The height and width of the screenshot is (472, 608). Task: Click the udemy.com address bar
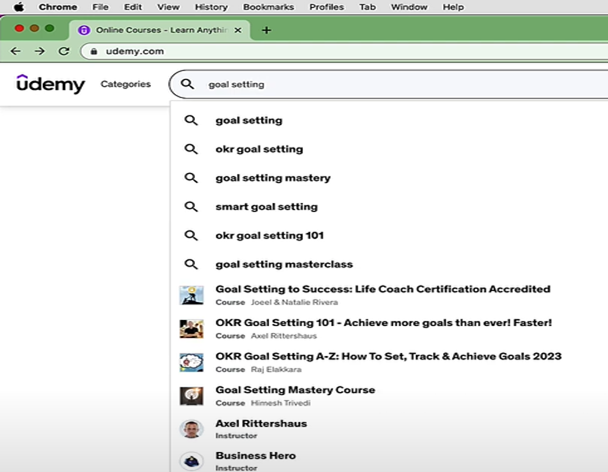[x=345, y=51]
